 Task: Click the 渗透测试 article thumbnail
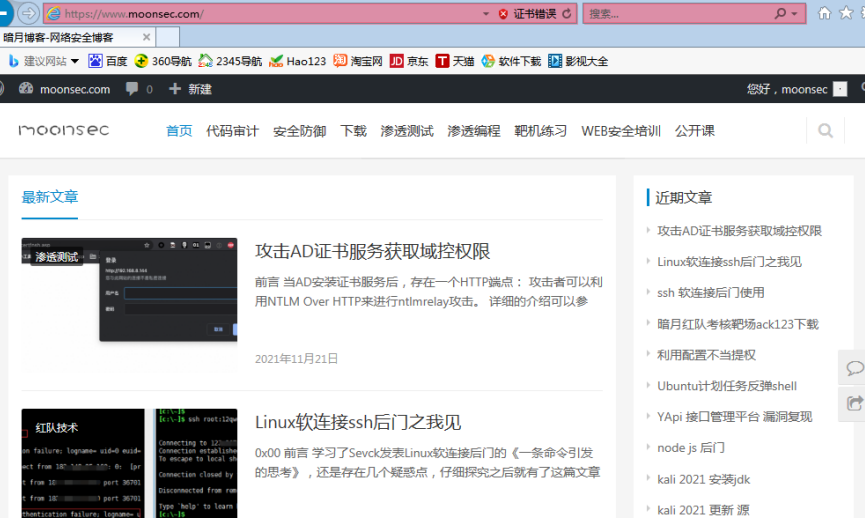pyautogui.click(x=129, y=304)
